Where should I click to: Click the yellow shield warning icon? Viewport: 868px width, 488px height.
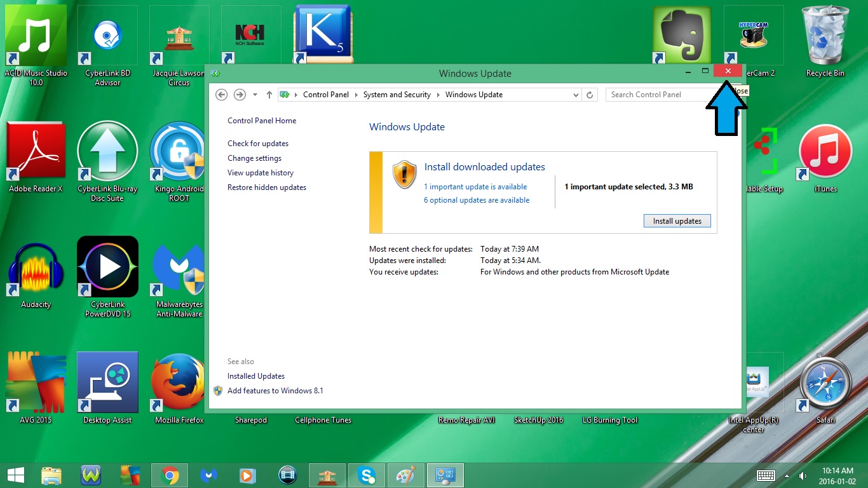coord(404,175)
